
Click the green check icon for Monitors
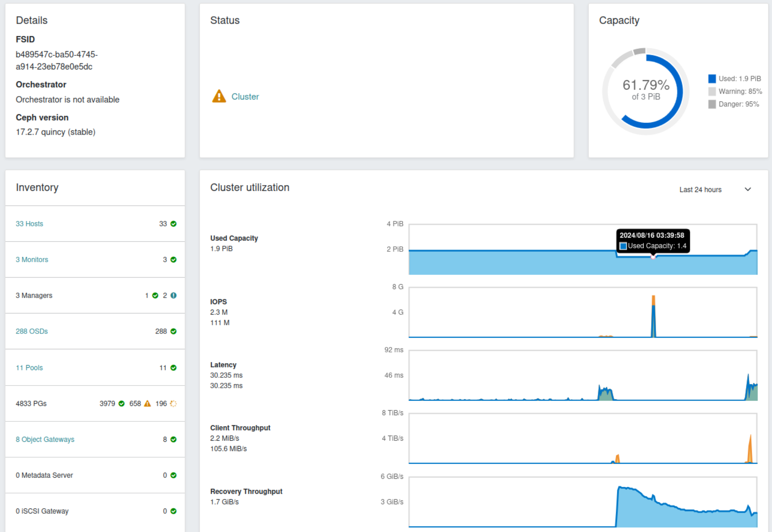[174, 259]
